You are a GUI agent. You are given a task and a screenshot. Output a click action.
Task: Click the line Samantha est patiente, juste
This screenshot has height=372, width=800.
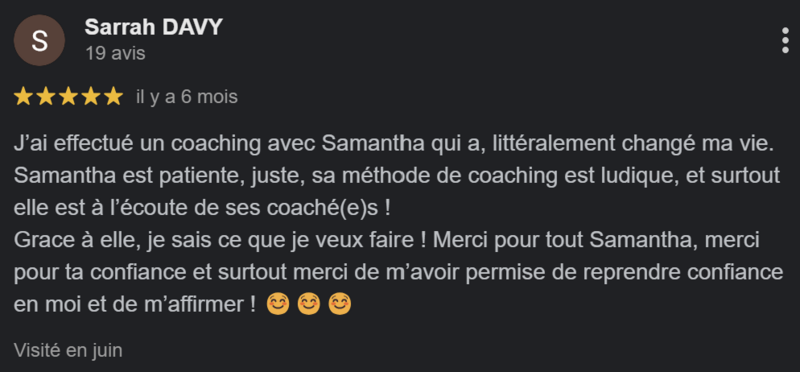pos(397,177)
